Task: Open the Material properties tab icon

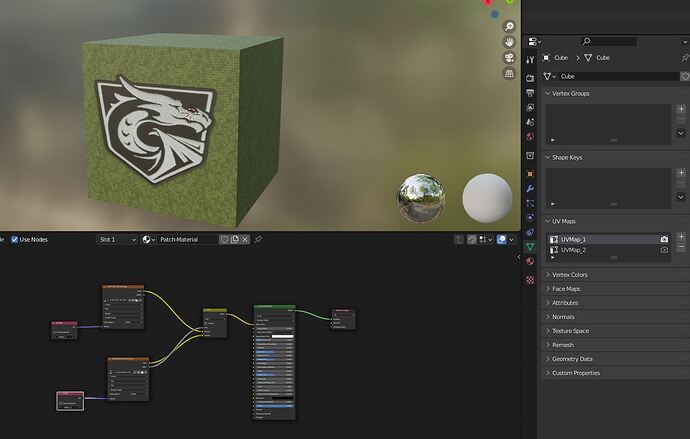Action: [530, 261]
